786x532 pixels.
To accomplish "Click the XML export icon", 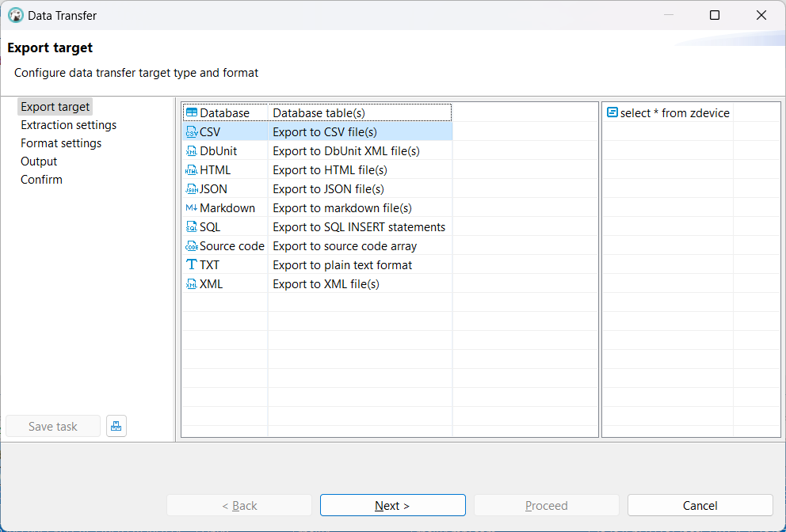I will click(x=191, y=284).
